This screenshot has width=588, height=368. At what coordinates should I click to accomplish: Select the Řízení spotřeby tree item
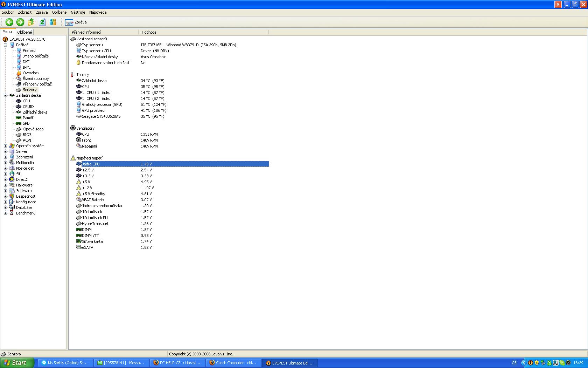(36, 79)
